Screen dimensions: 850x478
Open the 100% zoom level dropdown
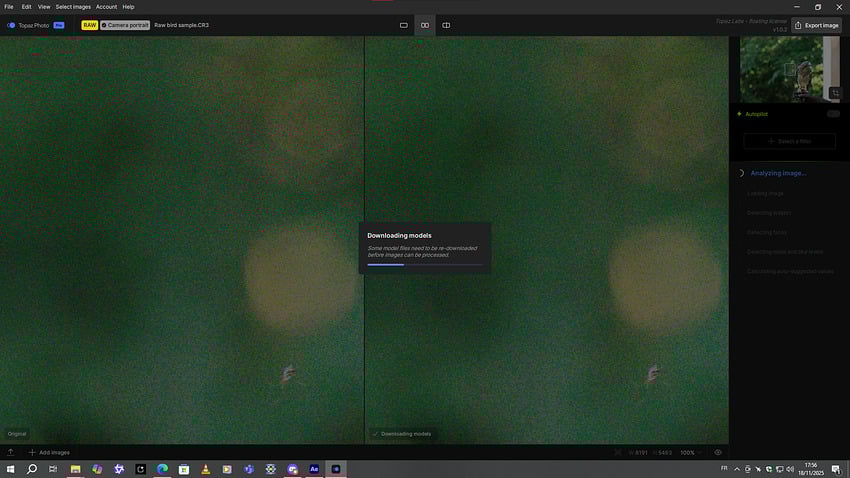point(691,452)
